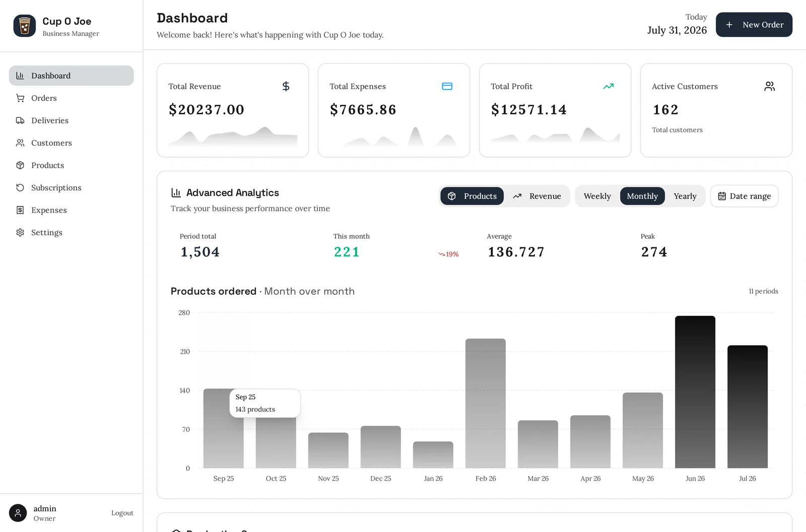Click the 143 products tooltip

[x=265, y=403]
